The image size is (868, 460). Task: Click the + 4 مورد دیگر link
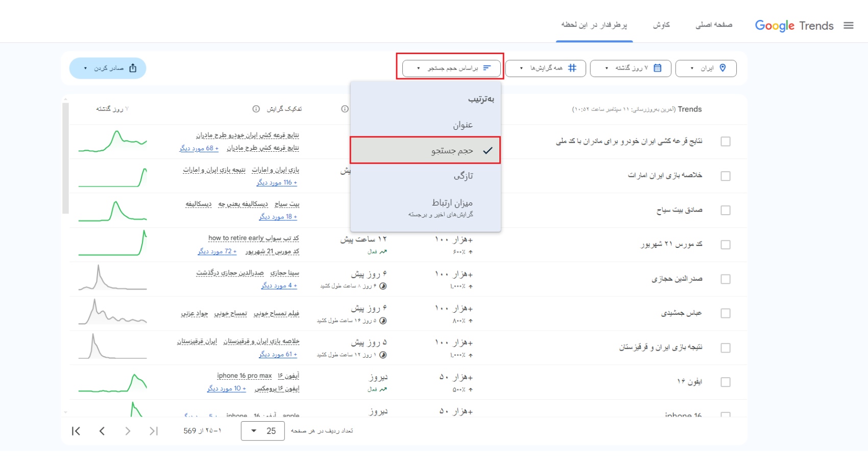point(279,286)
